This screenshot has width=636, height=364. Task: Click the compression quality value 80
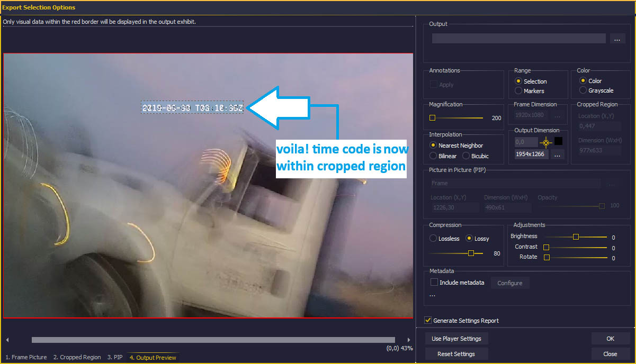pos(497,253)
